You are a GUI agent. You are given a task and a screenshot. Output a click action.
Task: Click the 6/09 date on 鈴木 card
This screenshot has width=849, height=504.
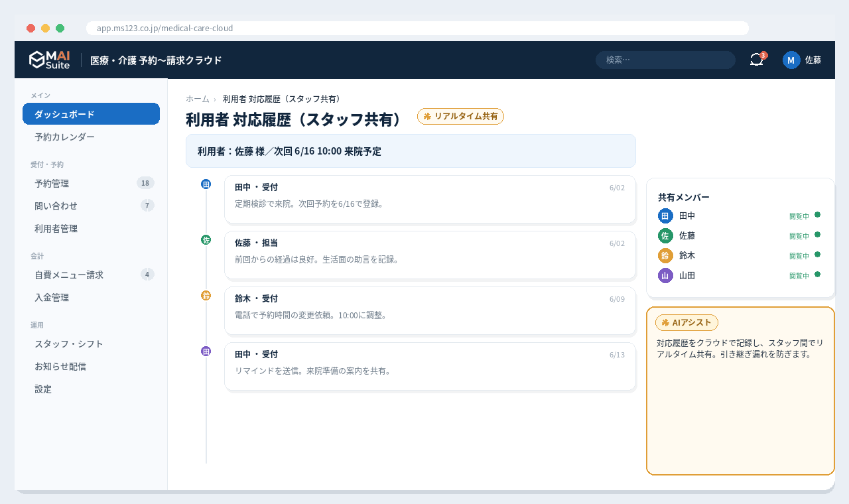coord(617,299)
